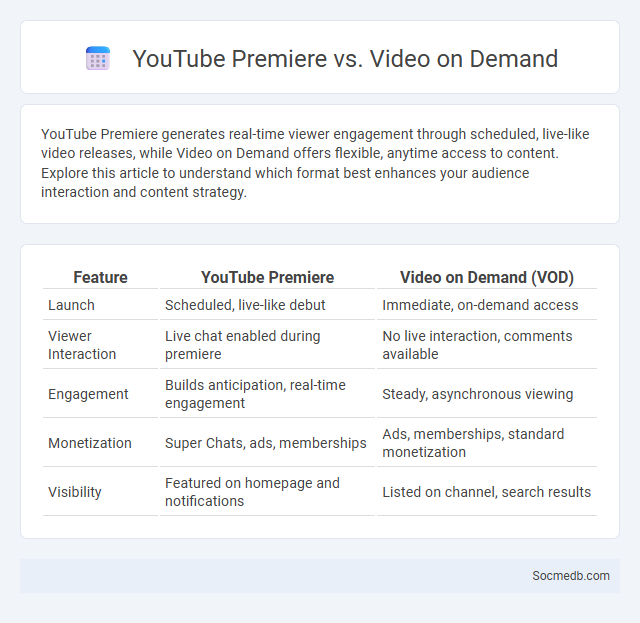Click the title 'YouTube Premiere vs. Video on Demand'
Viewport: 640px width, 623px height.
pyautogui.click(x=345, y=58)
